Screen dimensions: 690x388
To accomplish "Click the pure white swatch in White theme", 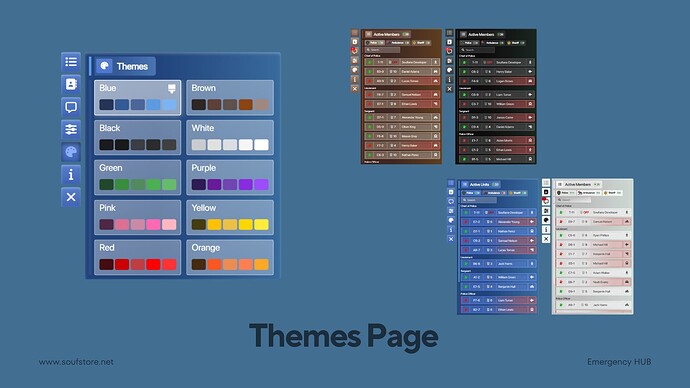I will (x=261, y=145).
